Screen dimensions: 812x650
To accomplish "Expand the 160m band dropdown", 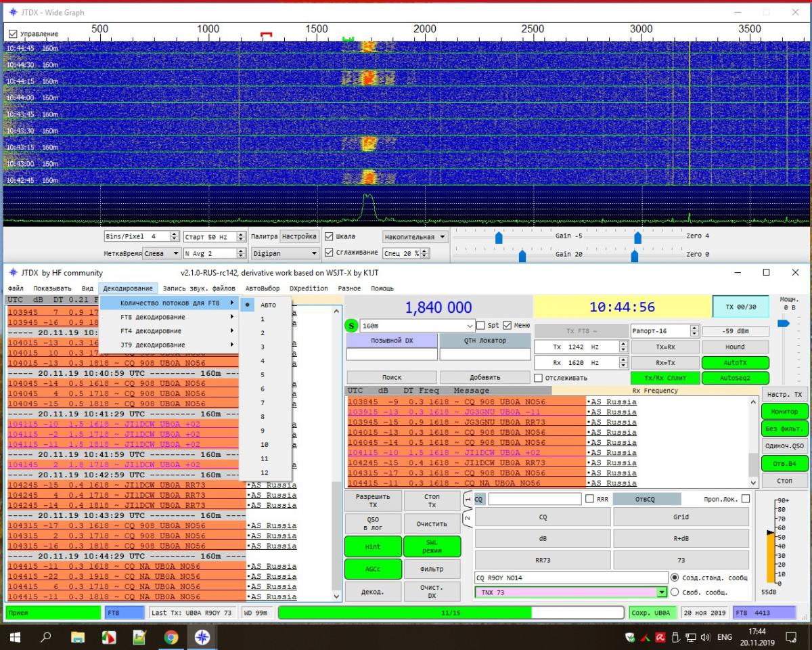I will tap(470, 326).
